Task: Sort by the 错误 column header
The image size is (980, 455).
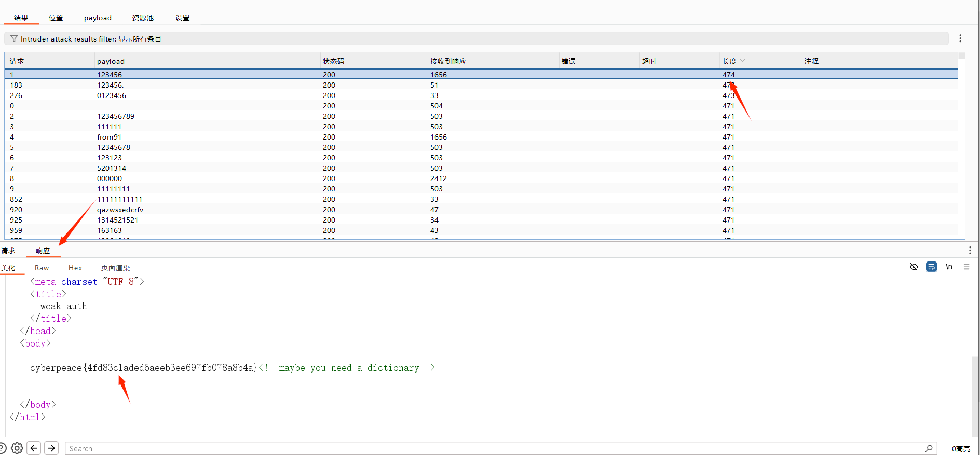Action: pyautogui.click(x=600, y=61)
